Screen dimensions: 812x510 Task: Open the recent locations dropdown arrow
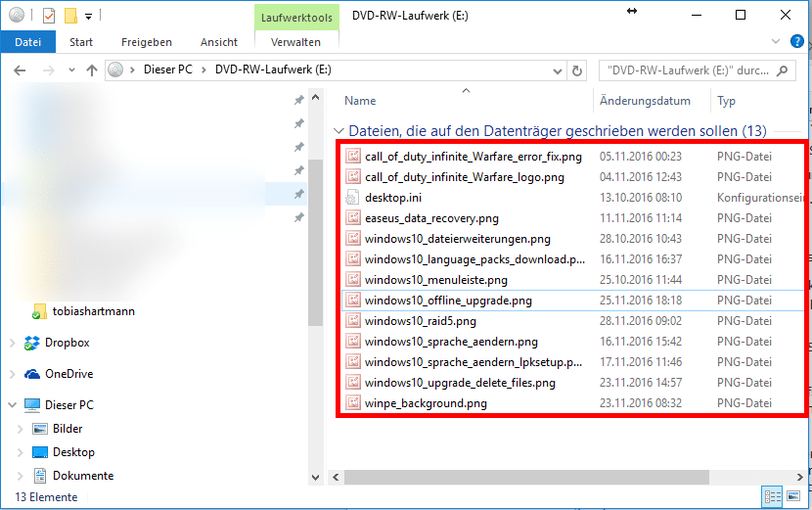pos(71,70)
